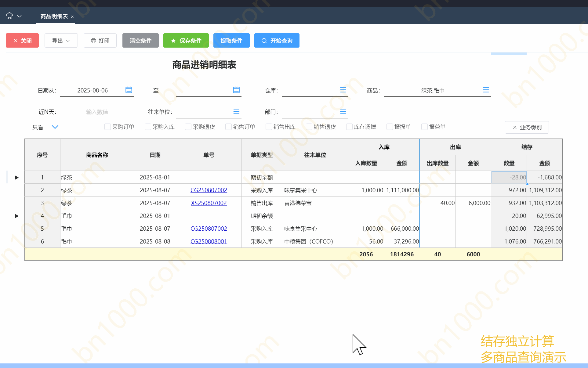Expand the chevron next to the home icon

19,16
